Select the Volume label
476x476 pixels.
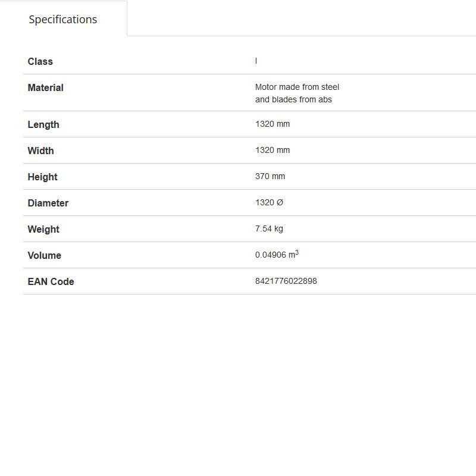[44, 255]
